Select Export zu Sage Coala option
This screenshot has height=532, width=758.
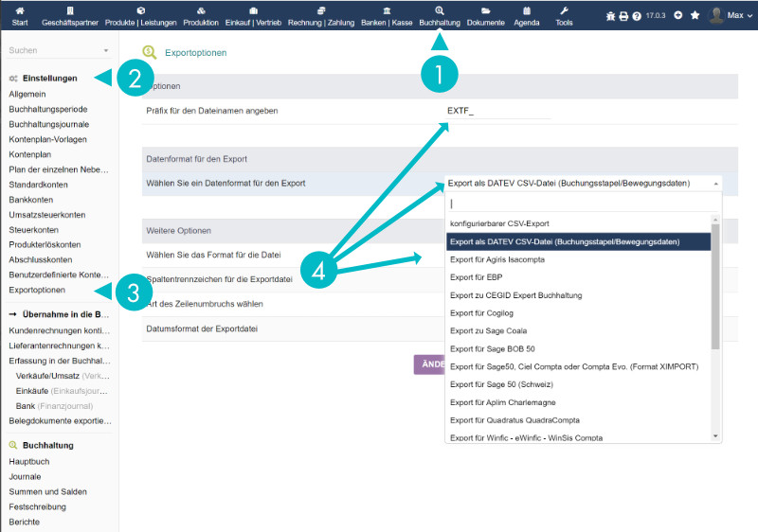[x=579, y=330]
